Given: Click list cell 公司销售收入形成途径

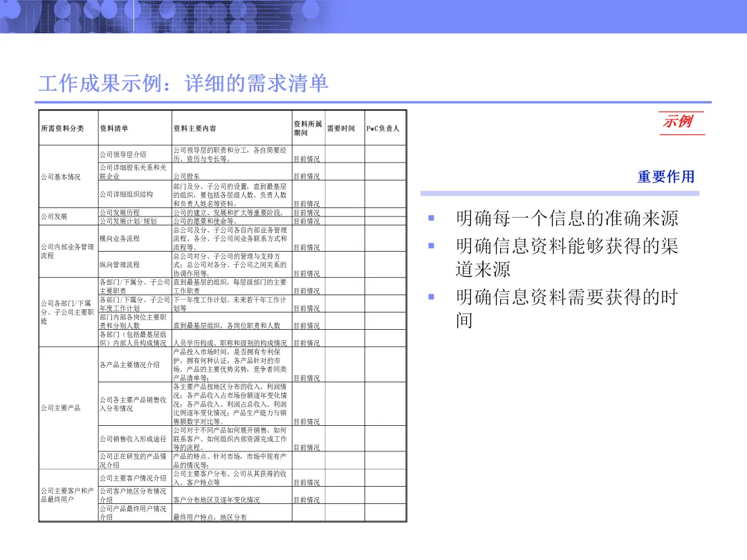Looking at the screenshot, I should (133, 439).
